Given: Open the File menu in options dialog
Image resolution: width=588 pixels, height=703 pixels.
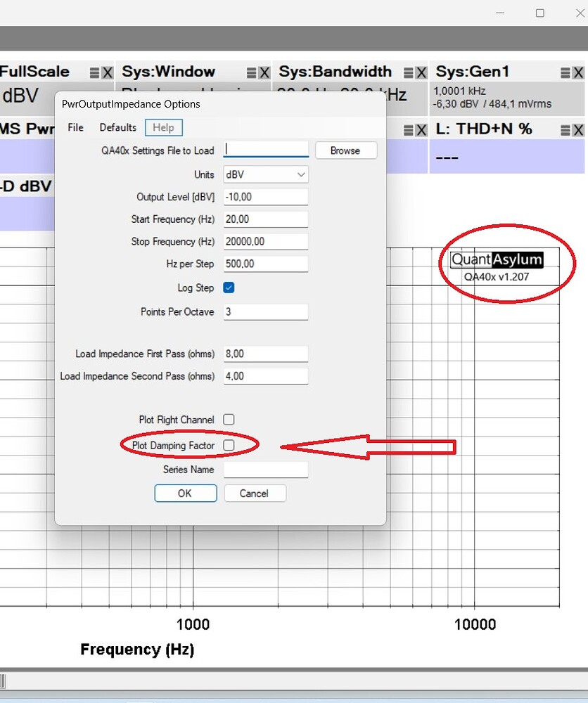Looking at the screenshot, I should point(75,127).
